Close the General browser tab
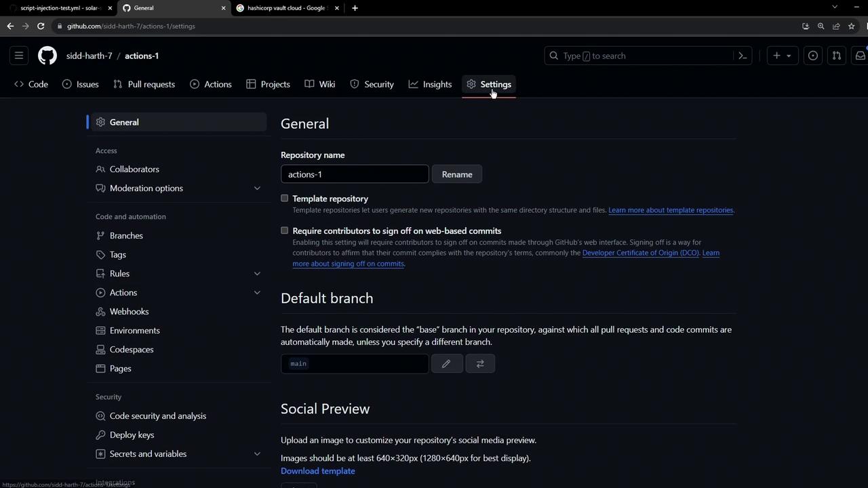The width and height of the screenshot is (868, 488). click(223, 8)
